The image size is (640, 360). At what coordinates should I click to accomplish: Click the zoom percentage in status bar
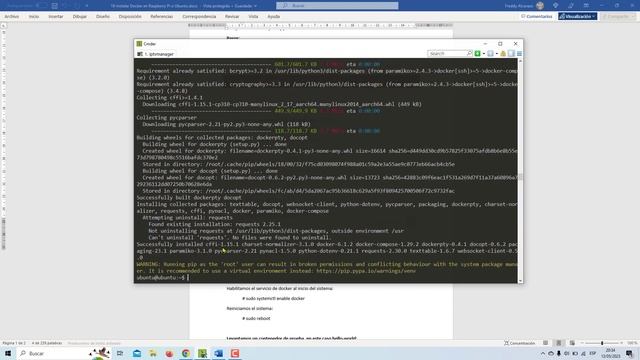(632, 343)
